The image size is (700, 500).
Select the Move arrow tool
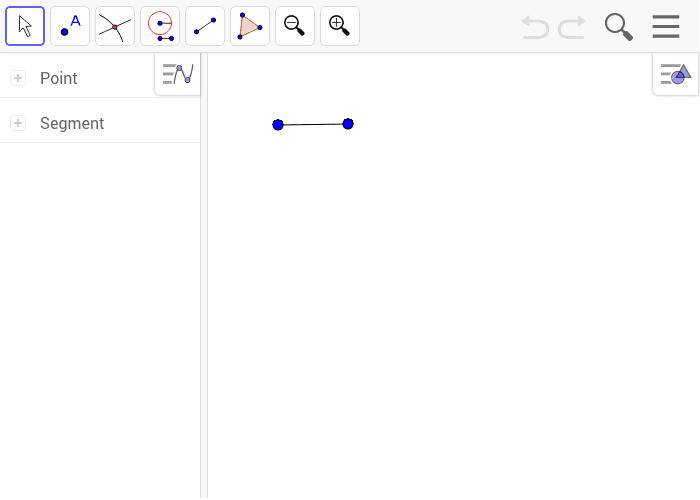25,26
